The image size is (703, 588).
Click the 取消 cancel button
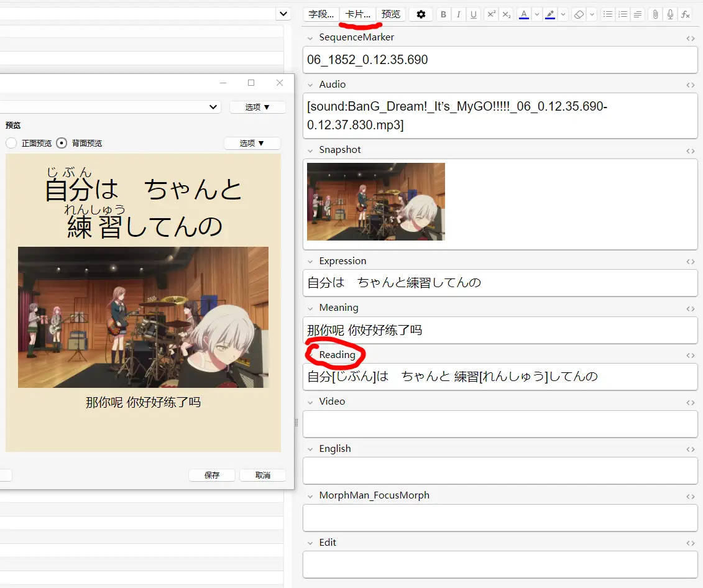click(262, 475)
